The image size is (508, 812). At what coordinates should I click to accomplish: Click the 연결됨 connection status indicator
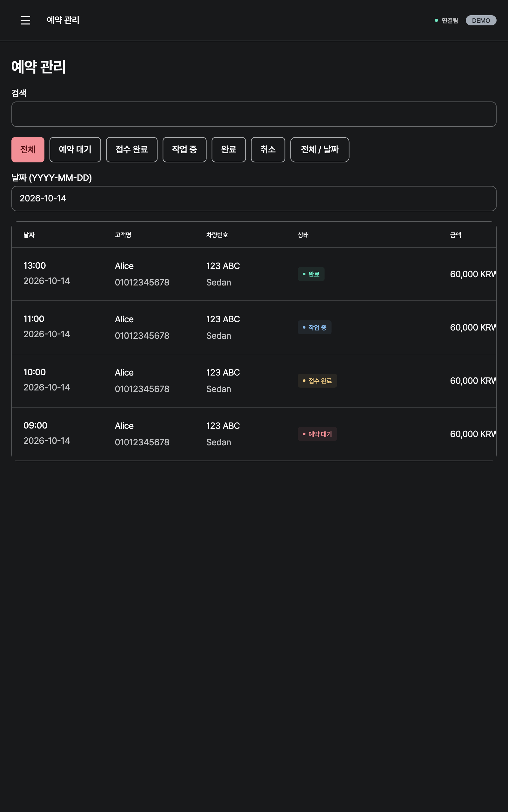(x=446, y=21)
